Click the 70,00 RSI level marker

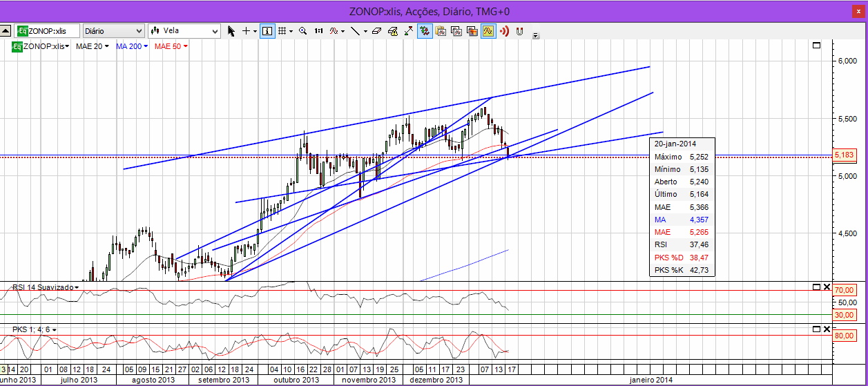coord(846,291)
